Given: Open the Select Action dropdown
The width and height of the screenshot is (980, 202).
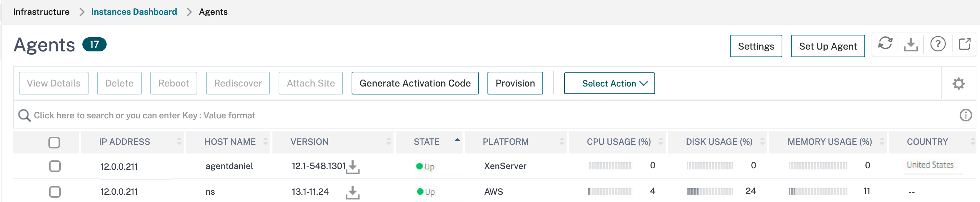Looking at the screenshot, I should pos(609,84).
